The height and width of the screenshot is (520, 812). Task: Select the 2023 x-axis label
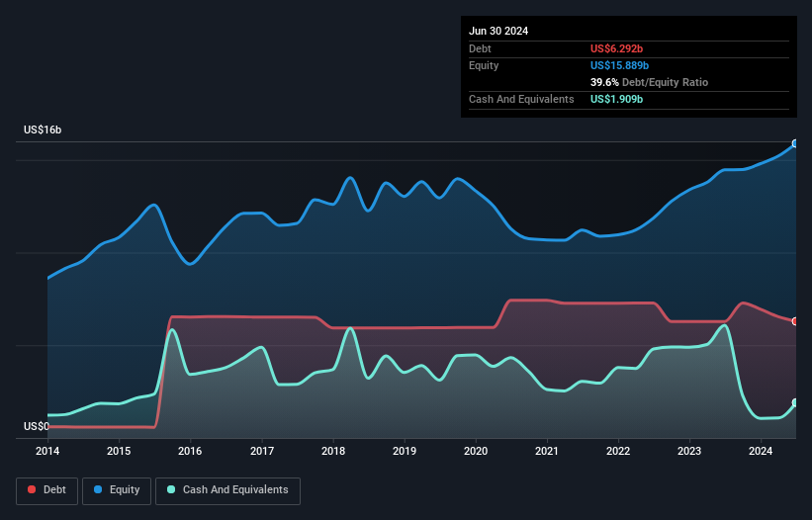(689, 451)
